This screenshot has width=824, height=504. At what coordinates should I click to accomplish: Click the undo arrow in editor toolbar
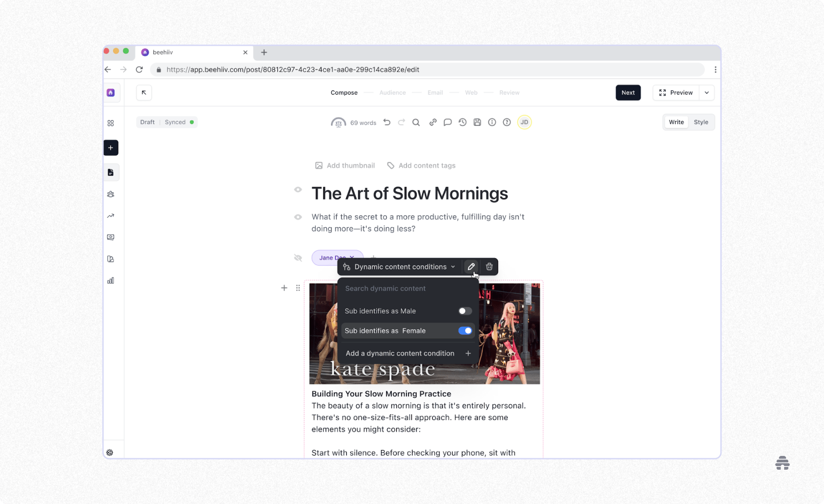tap(387, 122)
